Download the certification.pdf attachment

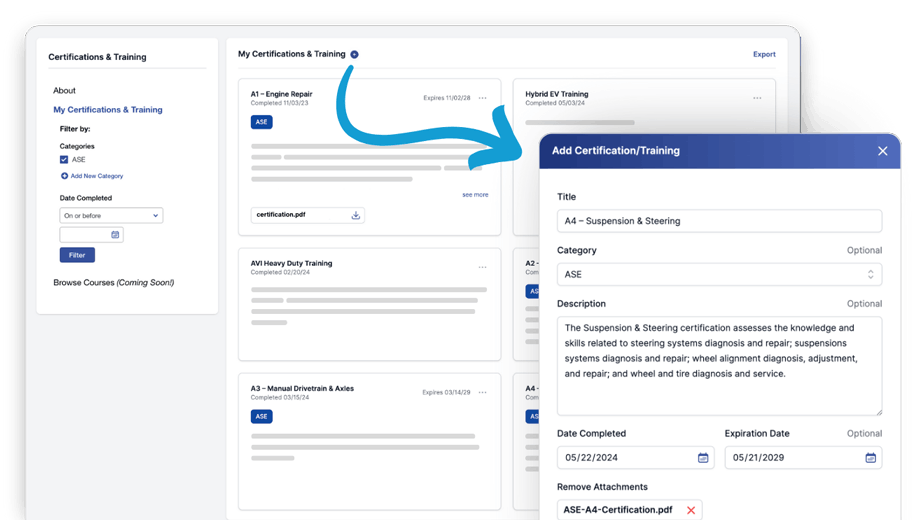[x=356, y=215]
